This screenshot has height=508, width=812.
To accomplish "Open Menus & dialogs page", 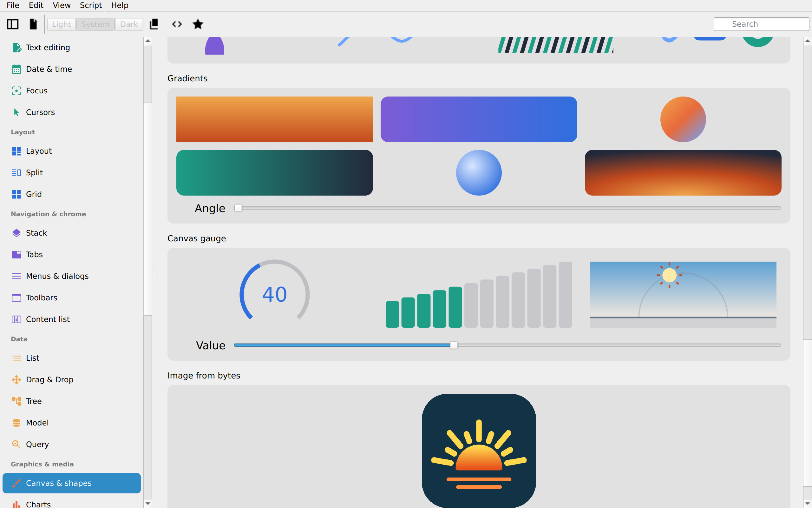I will (x=71, y=276).
